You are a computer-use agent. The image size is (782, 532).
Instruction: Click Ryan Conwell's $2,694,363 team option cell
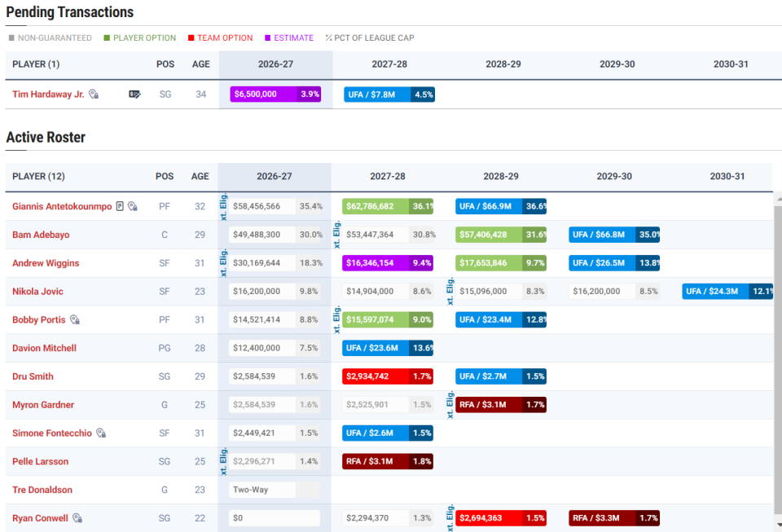pyautogui.click(x=501, y=518)
